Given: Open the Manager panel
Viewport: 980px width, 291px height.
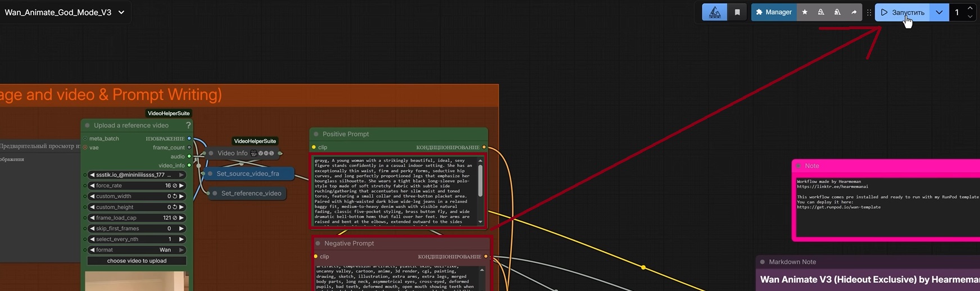Looking at the screenshot, I should 774,12.
